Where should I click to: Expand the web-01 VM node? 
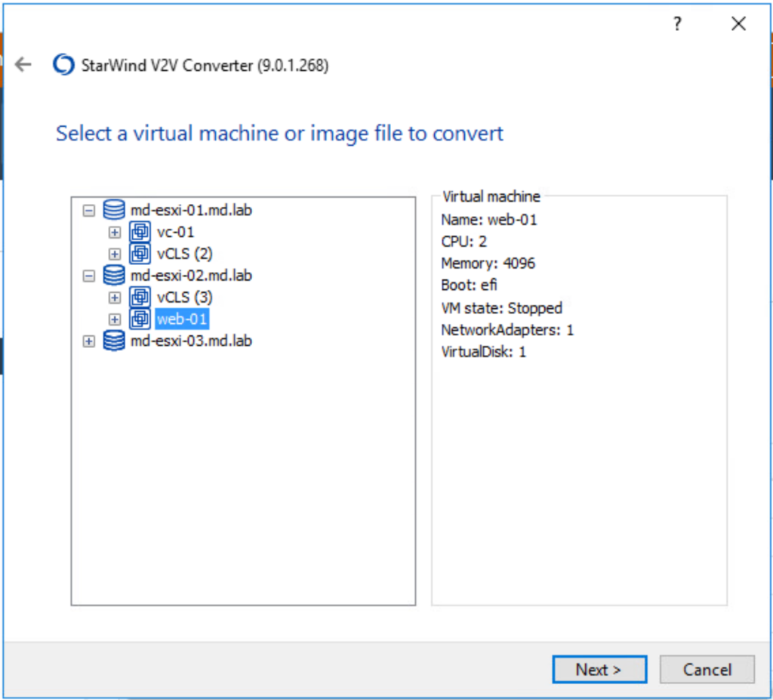[115, 319]
